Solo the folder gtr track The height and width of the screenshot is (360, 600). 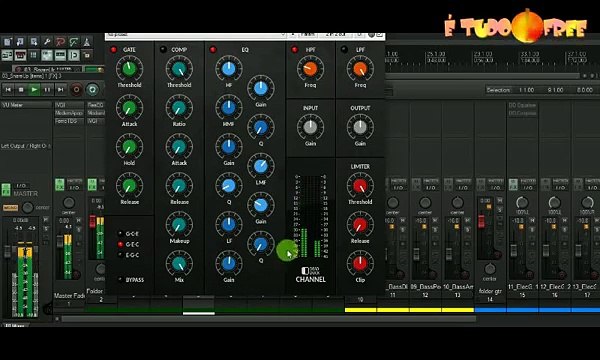[499, 209]
